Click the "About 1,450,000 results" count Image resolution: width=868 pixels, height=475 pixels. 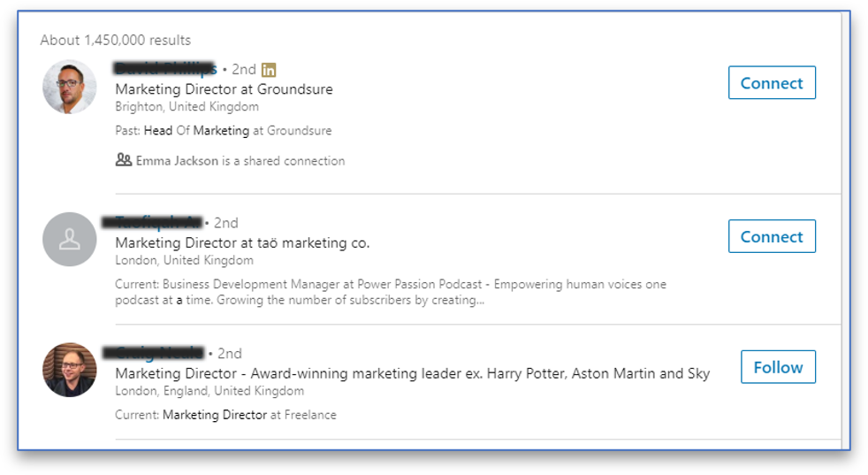tap(116, 40)
